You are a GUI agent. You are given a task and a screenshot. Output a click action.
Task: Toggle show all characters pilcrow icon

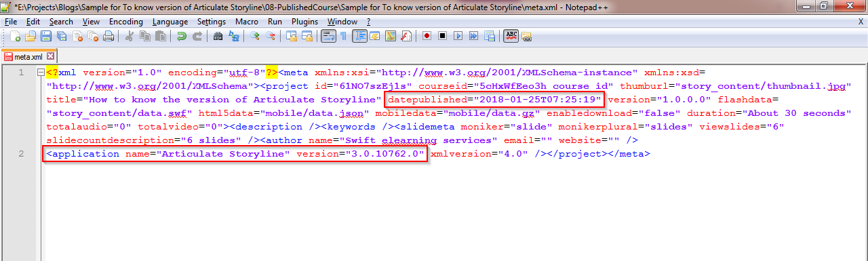[x=343, y=35]
